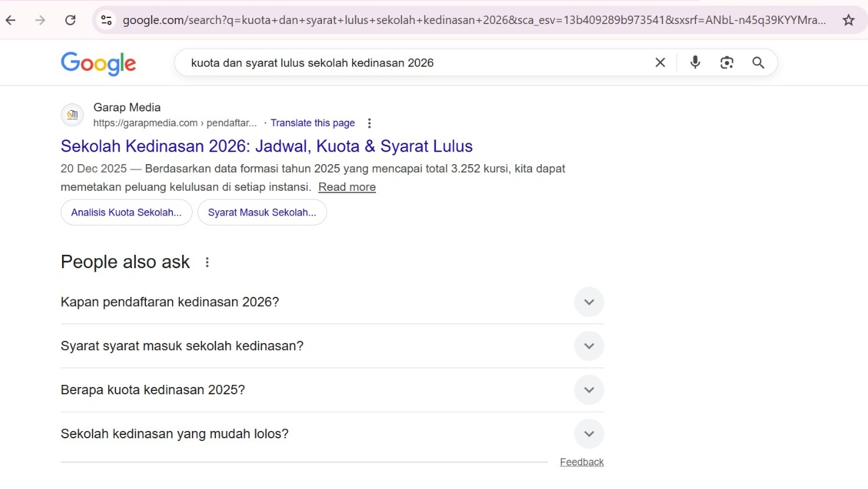Open the three-dot menu beside Translate this page
The width and height of the screenshot is (868, 489).
click(x=369, y=123)
